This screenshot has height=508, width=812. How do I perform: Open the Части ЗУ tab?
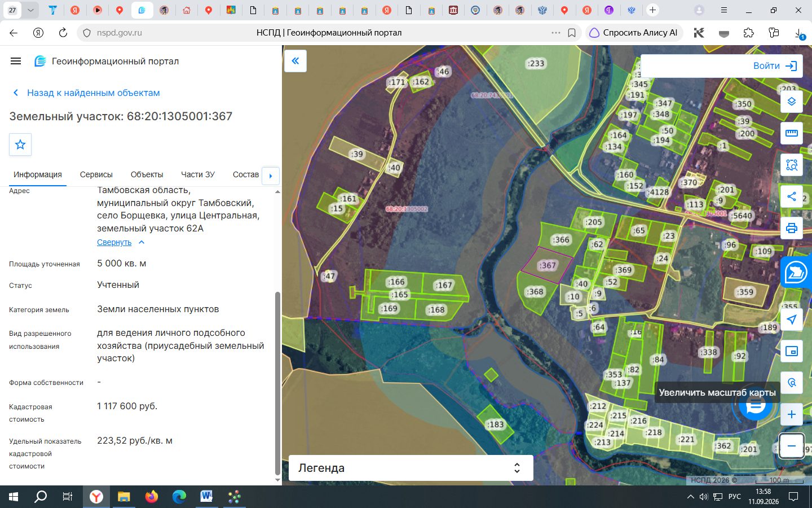(x=198, y=174)
